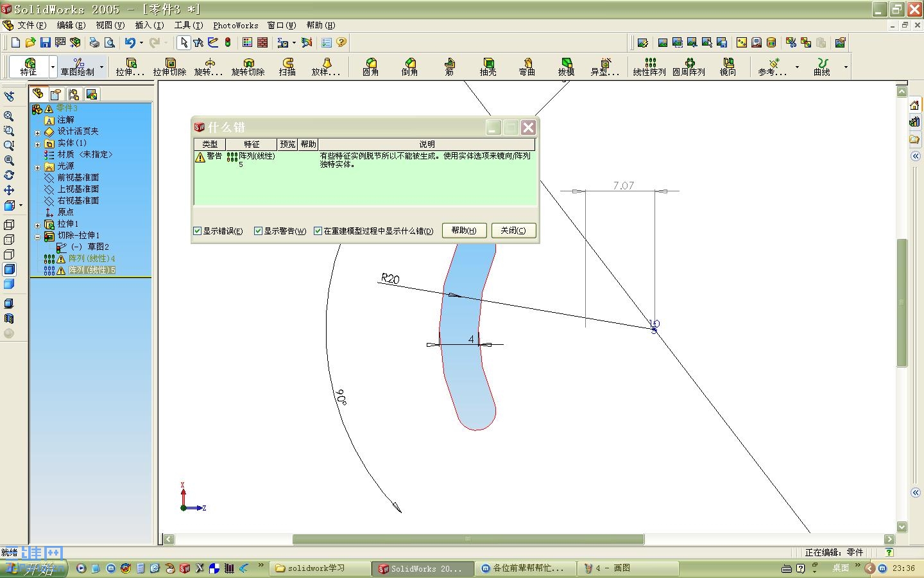
Task: Click the Rebuild traffic light icon
Action: click(x=228, y=42)
